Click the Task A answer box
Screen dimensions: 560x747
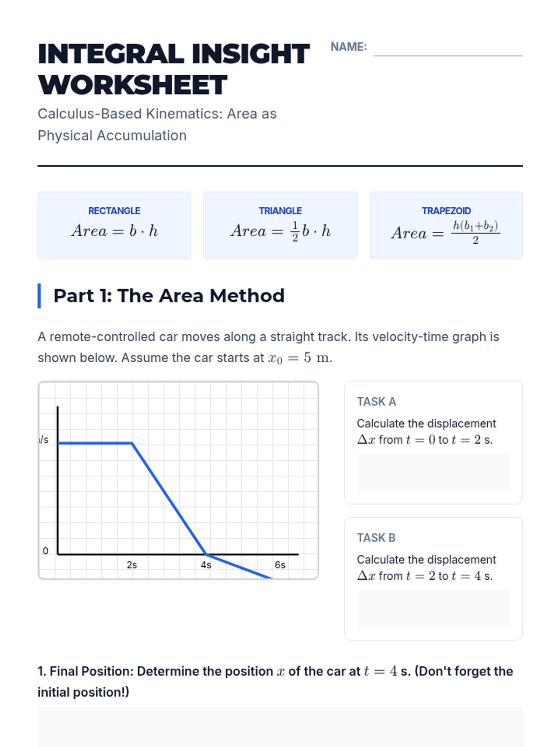[x=433, y=472]
